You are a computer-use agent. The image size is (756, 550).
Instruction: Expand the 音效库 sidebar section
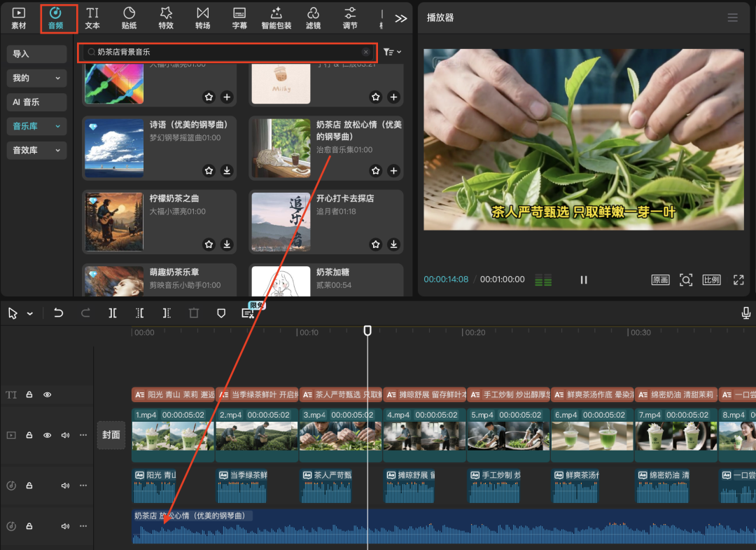[36, 150]
